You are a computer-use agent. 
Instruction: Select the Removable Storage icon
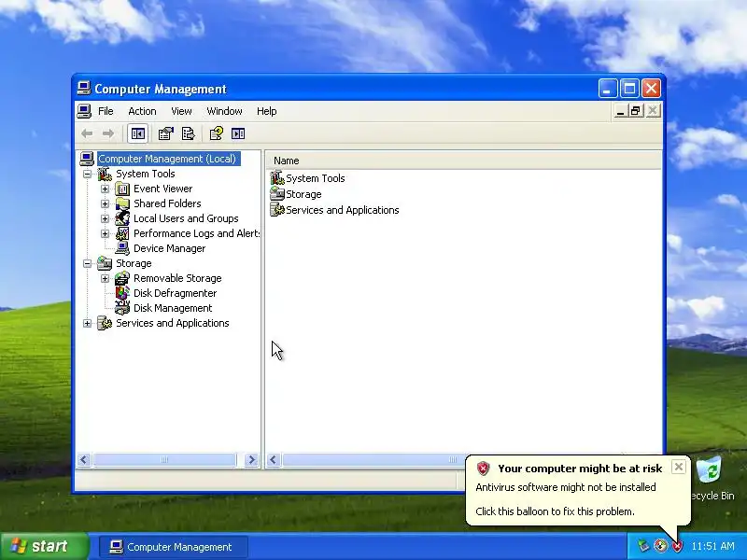point(122,278)
